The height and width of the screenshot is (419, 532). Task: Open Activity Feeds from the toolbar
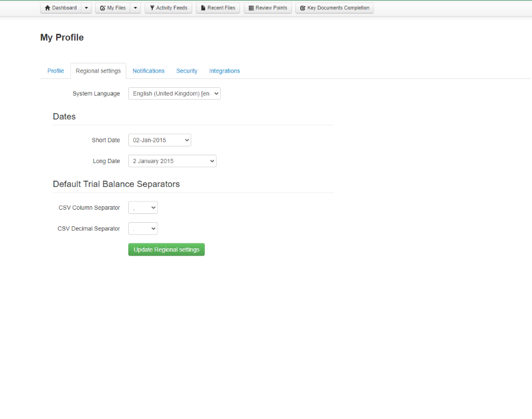pos(168,8)
